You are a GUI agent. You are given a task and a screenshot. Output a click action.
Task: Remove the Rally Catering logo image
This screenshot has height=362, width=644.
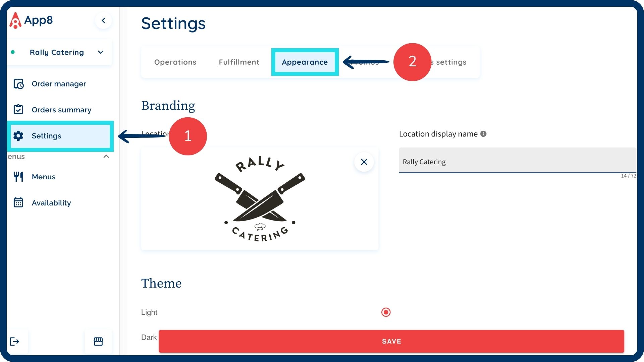click(364, 162)
